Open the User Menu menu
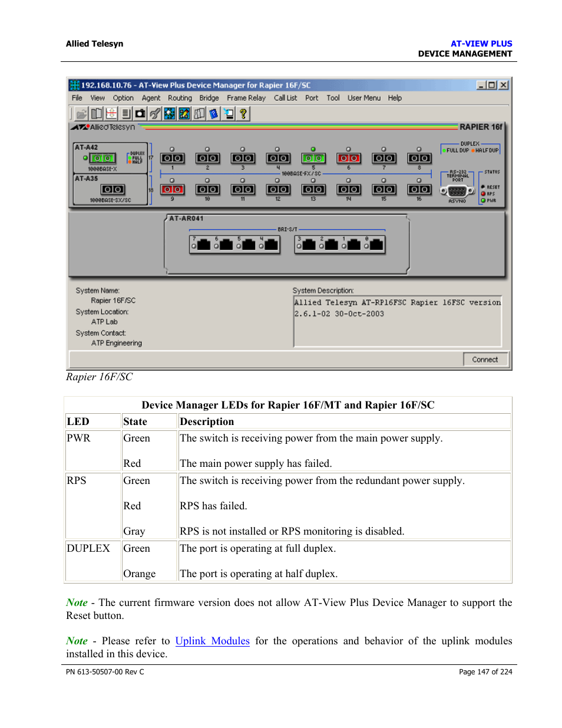Screen dimensions: 562x728 tap(364, 98)
